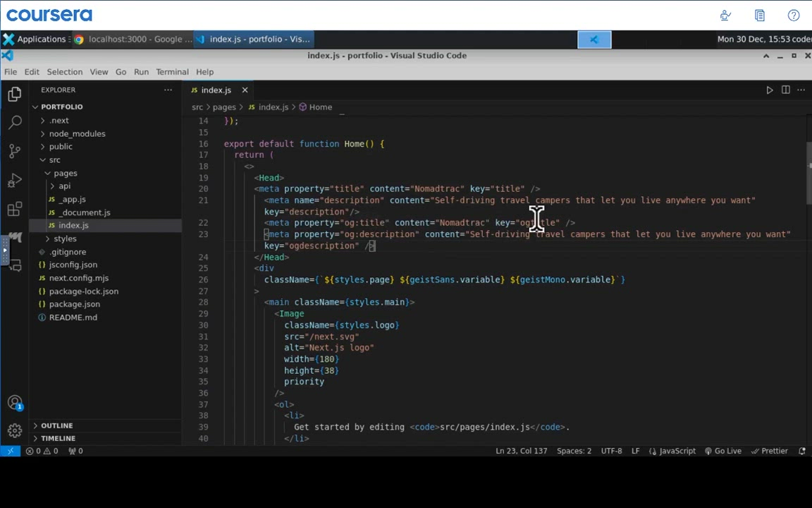This screenshot has height=508, width=812.
Task: Change language mode JavaScript
Action: tap(672, 451)
